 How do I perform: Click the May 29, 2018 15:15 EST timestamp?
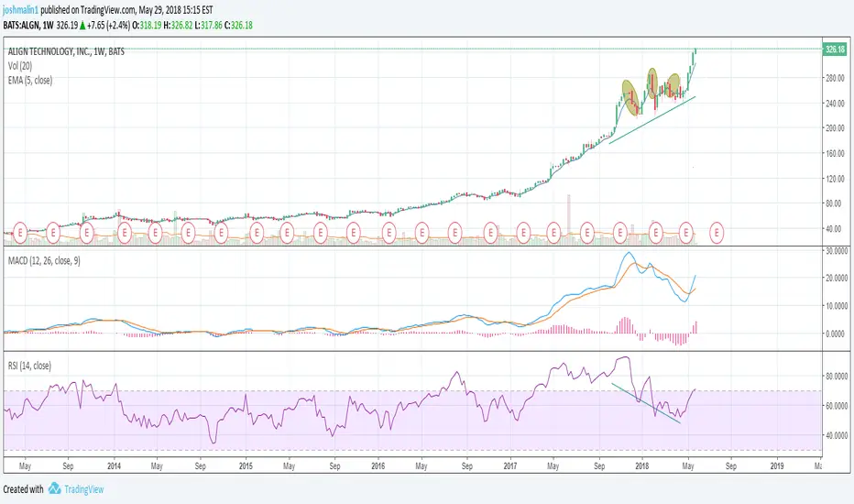pos(175,10)
